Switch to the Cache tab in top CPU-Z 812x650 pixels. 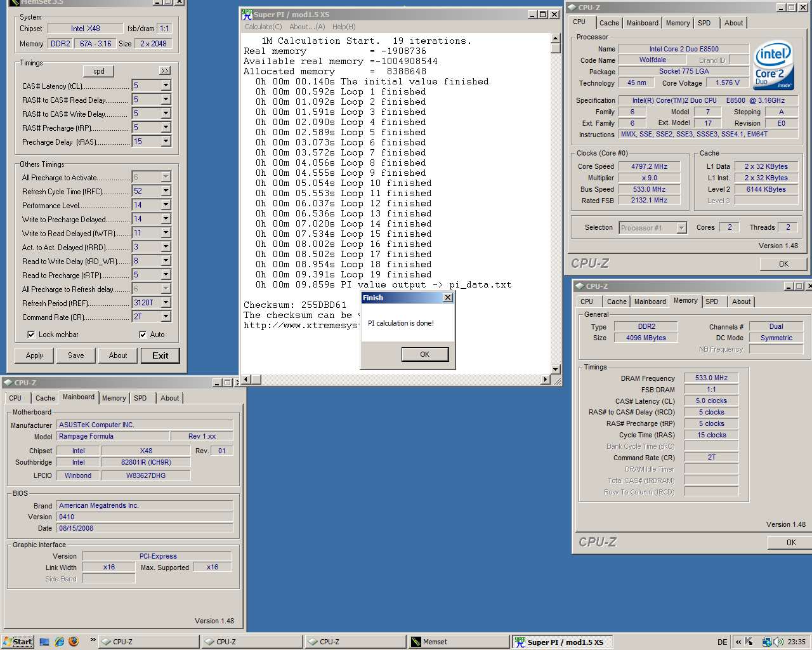pos(609,23)
